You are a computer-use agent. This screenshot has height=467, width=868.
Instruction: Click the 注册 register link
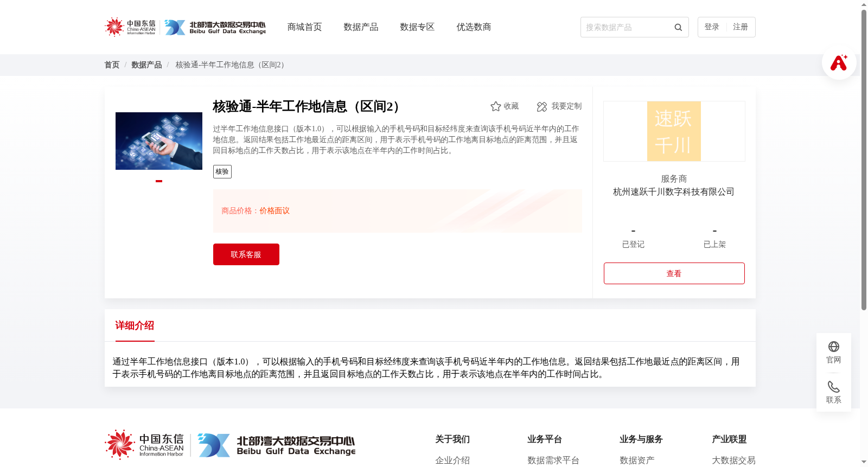[741, 27]
